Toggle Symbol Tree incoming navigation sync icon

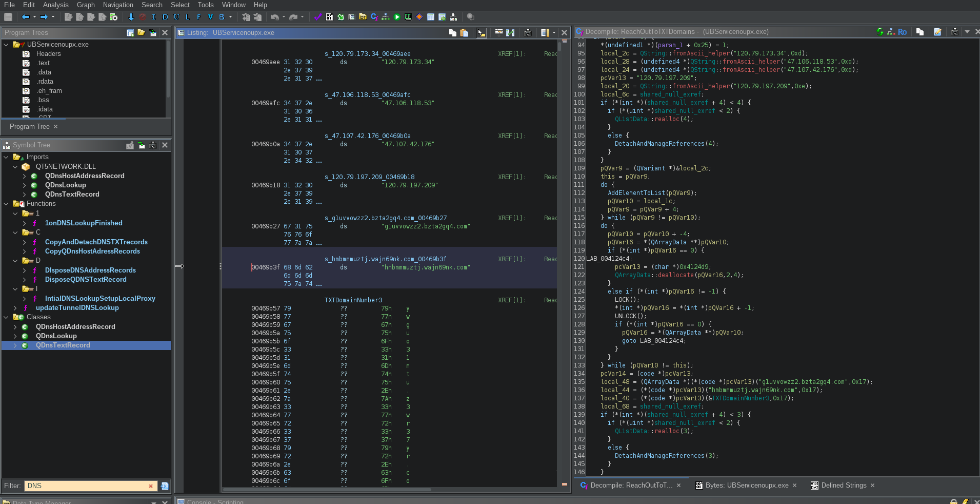click(142, 145)
